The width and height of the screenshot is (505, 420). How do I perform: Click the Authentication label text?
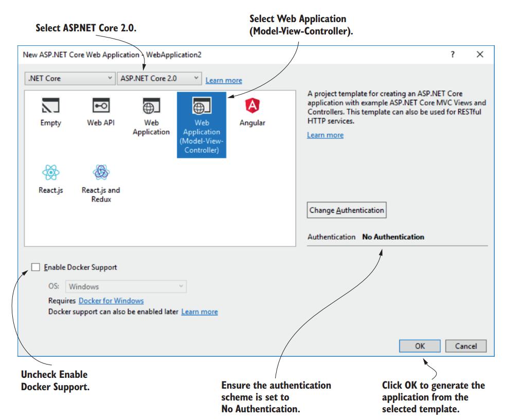tap(331, 237)
